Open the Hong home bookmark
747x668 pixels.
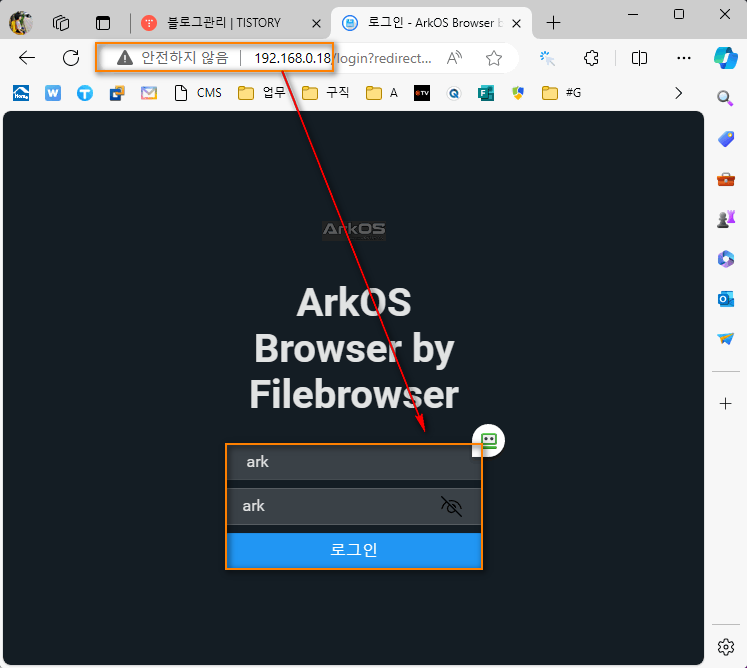[21, 93]
